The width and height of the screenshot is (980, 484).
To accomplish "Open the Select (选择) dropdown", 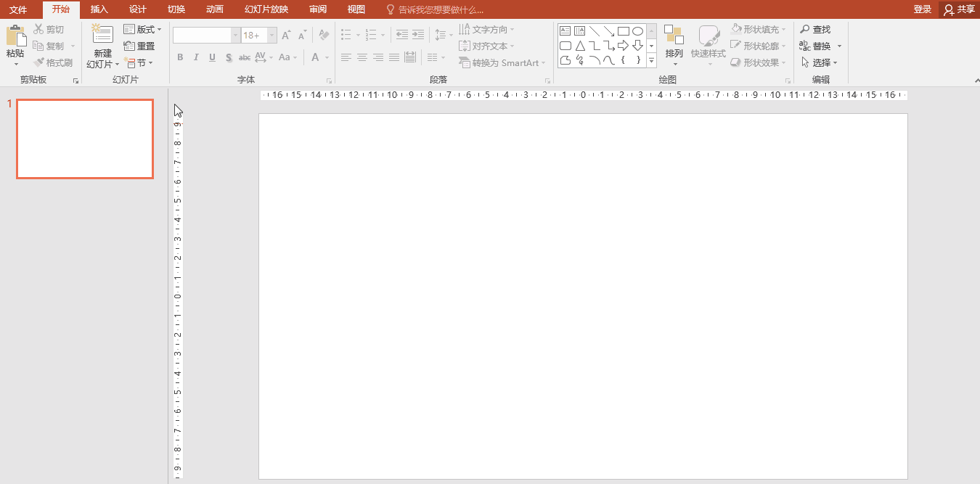I will pos(819,62).
